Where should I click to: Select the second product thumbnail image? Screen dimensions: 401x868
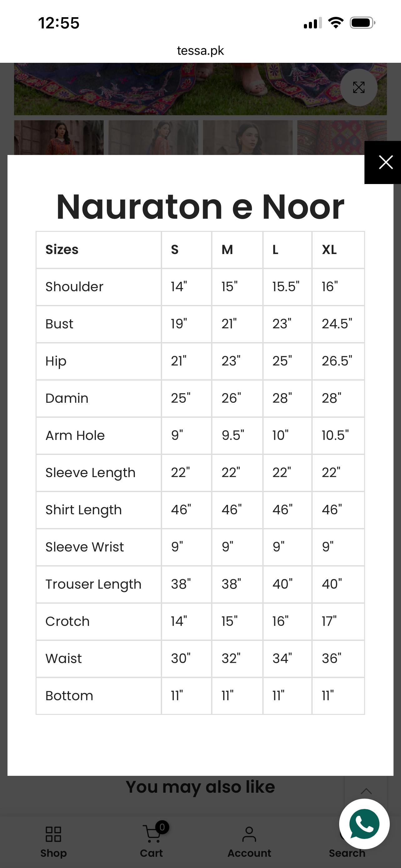tap(153, 137)
